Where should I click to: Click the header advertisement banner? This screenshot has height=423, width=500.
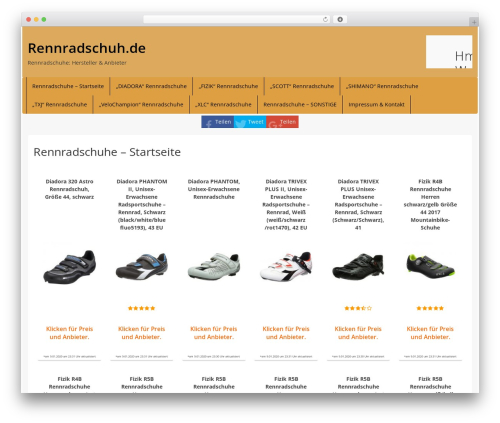pyautogui.click(x=449, y=52)
